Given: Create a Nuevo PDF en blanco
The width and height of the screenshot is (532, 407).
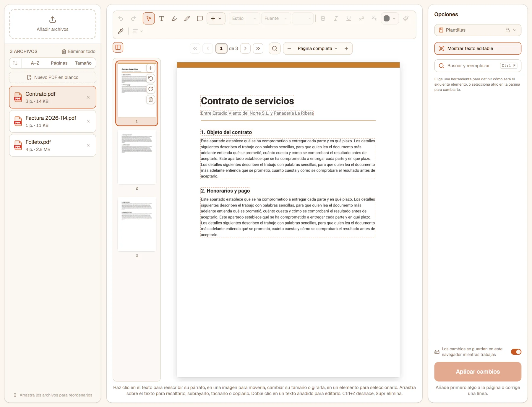Looking at the screenshot, I should coord(53,77).
